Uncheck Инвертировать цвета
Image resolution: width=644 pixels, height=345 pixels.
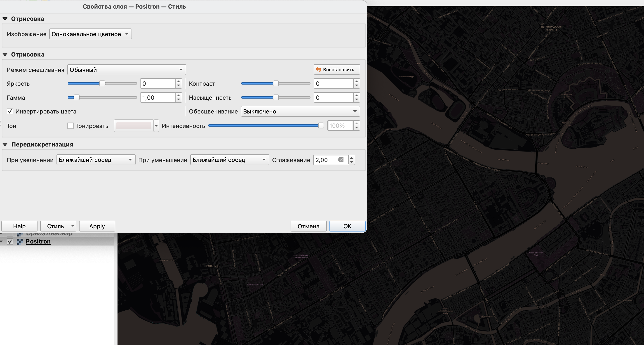10,112
